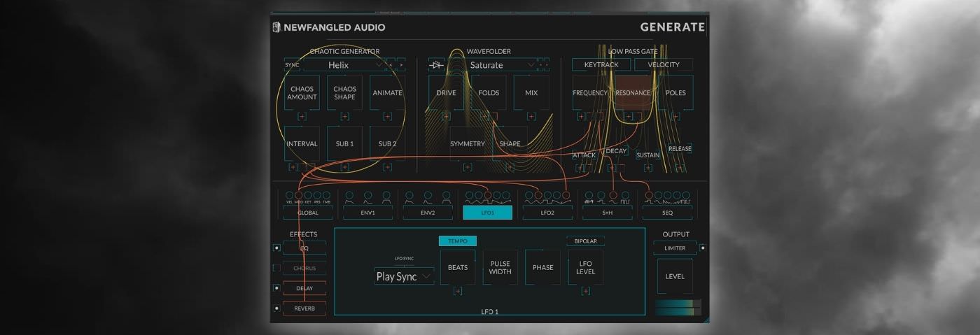Click the plus modulation slot under Chaos Amount

pos(302,116)
